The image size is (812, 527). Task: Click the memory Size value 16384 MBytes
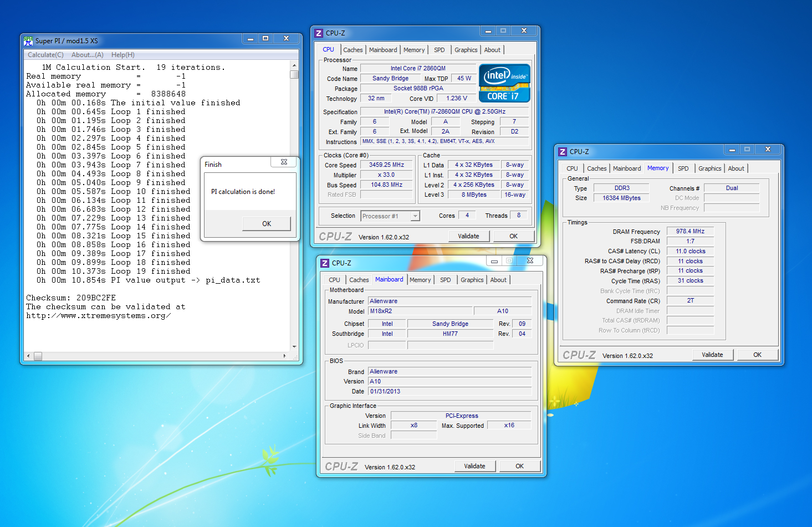pyautogui.click(x=621, y=198)
